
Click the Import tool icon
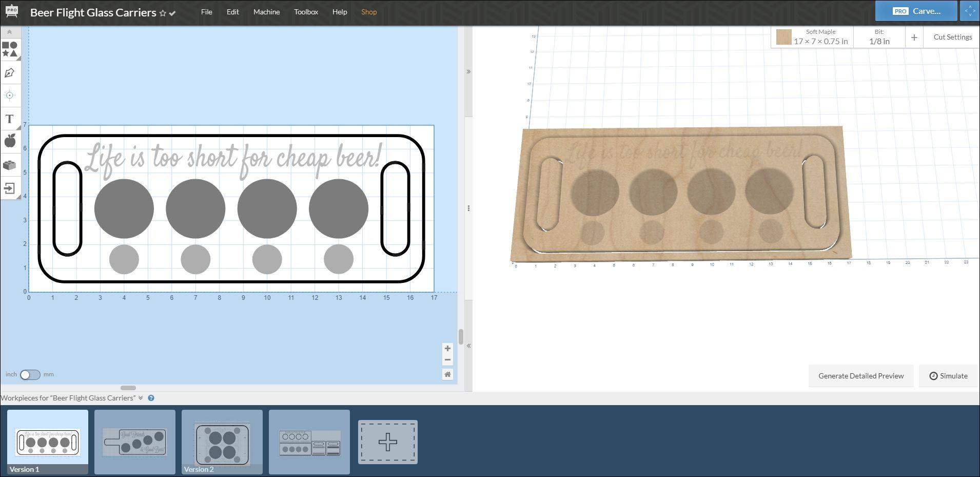pyautogui.click(x=10, y=188)
